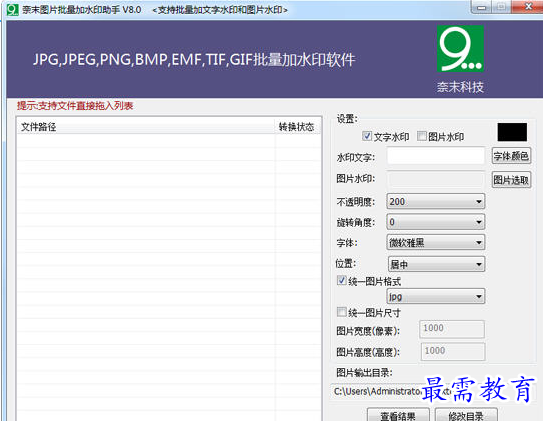Open the 不透明度 dropdown showing 200
The height and width of the screenshot is (421, 543).
[x=436, y=201]
